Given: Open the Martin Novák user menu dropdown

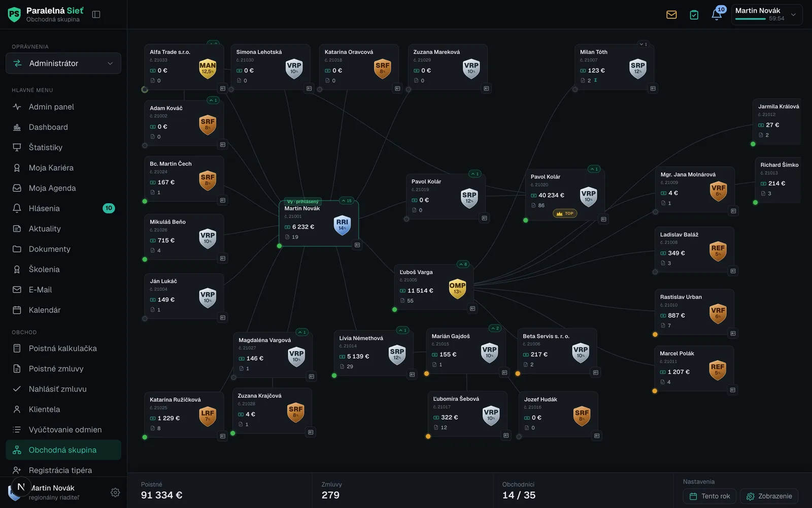Looking at the screenshot, I should pos(766,14).
